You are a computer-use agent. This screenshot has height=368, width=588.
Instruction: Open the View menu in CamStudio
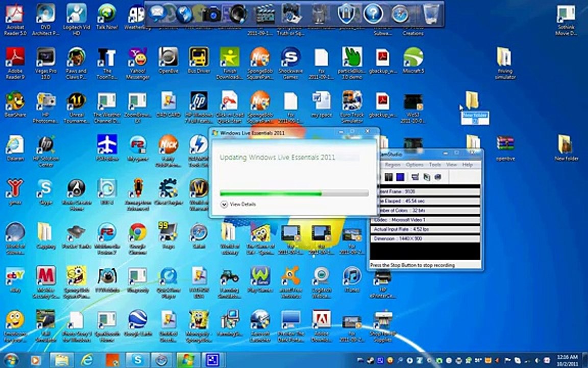pyautogui.click(x=452, y=165)
